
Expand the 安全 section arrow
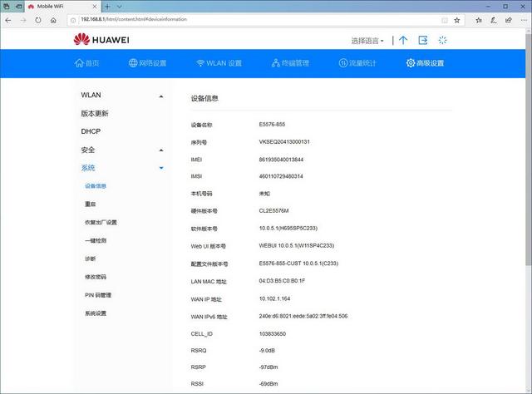click(x=161, y=150)
